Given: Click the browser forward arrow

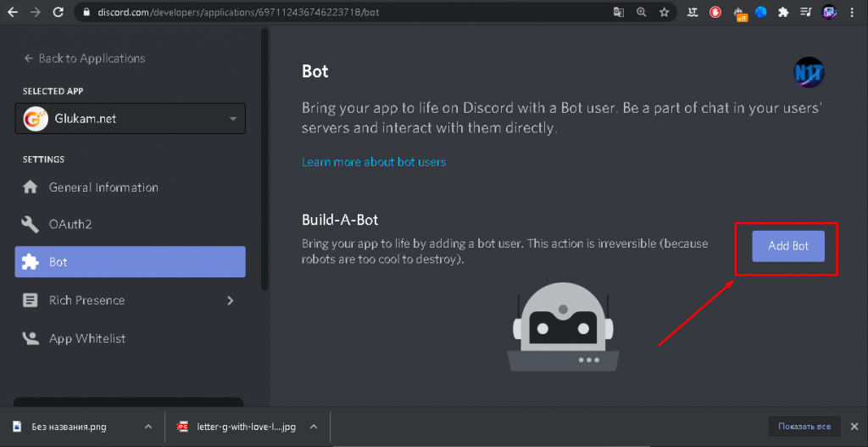Looking at the screenshot, I should pos(36,12).
